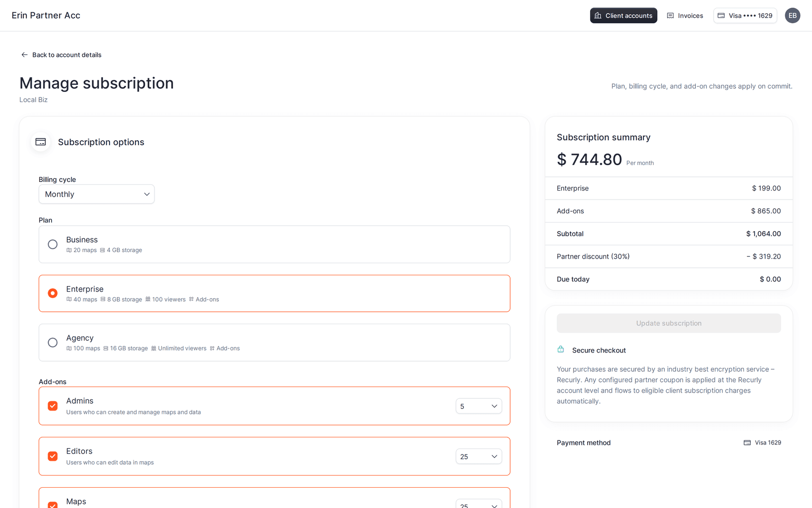
Task: Select the Enterprise plan radio button
Action: (x=53, y=293)
